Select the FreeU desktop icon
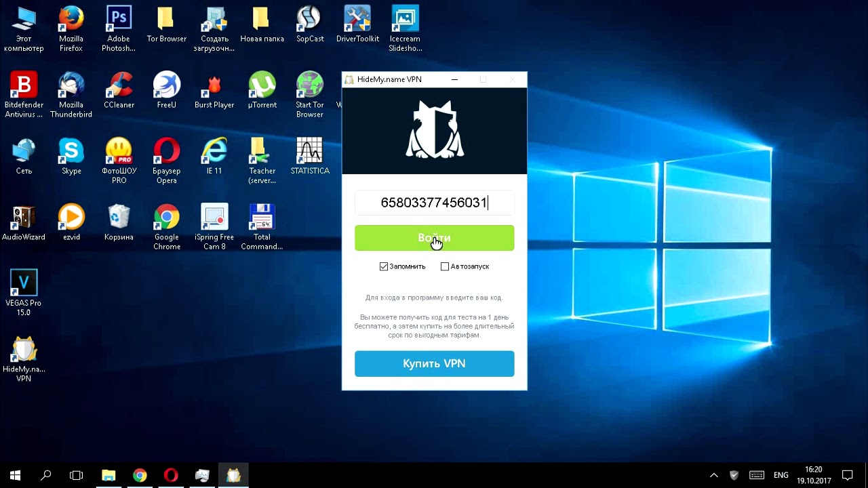The width and height of the screenshot is (868, 488). click(166, 90)
